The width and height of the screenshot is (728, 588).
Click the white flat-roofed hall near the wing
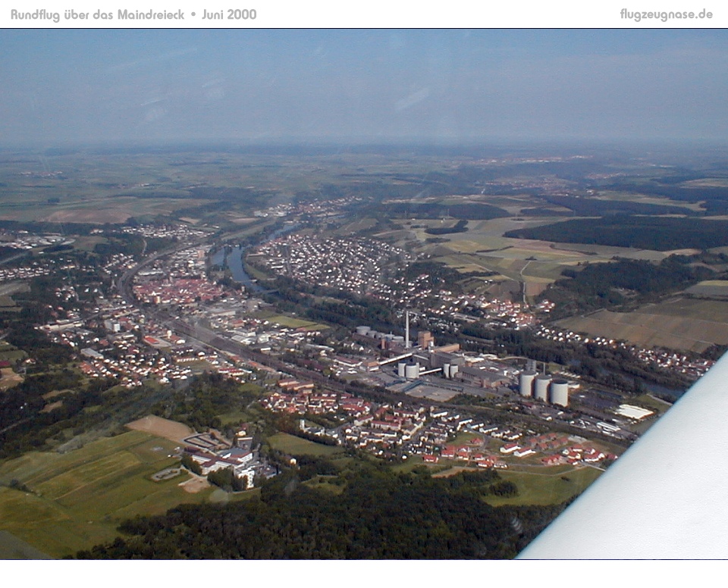[634, 411]
